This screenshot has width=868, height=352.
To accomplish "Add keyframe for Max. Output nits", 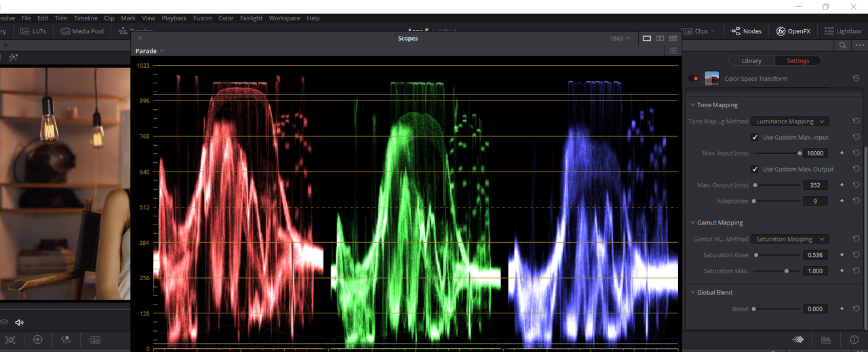I will coord(842,185).
